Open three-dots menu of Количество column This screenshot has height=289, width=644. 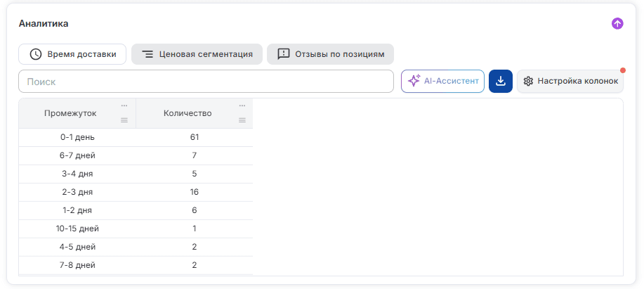click(x=242, y=105)
